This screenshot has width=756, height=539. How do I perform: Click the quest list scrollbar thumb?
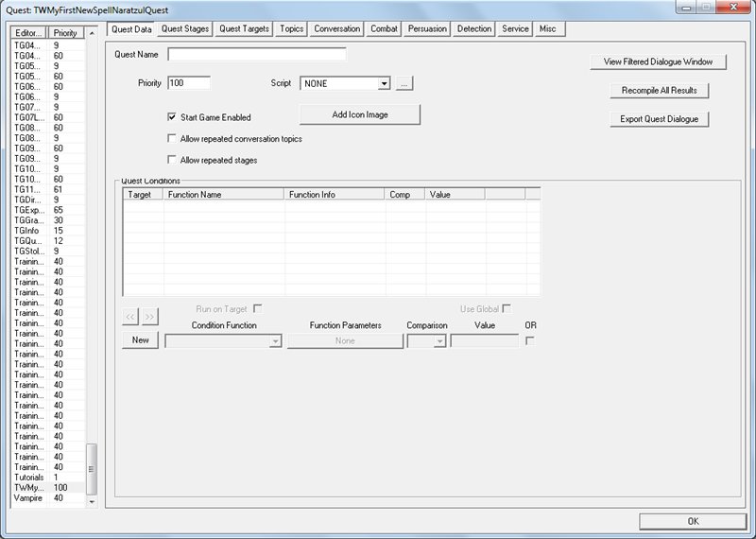pos(91,468)
